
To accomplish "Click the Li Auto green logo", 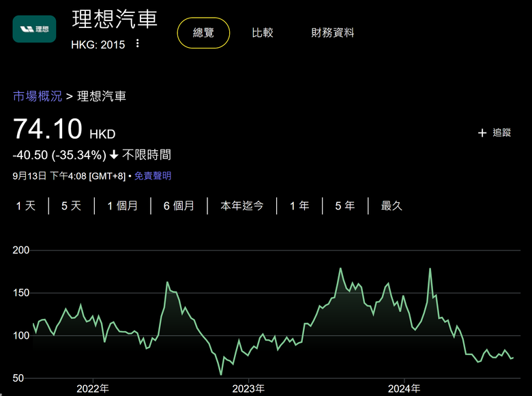I will (x=34, y=29).
